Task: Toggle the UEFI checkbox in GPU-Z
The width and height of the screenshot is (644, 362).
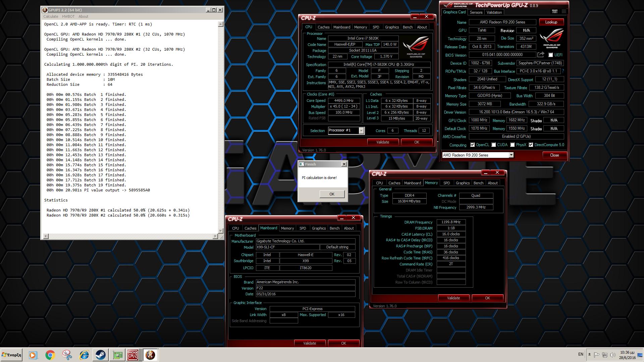Action: click(550, 55)
